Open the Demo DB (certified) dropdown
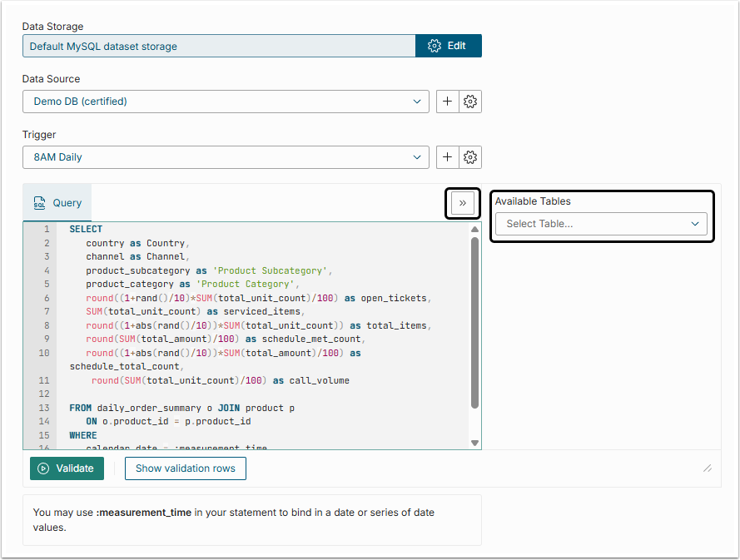Screen dimensions: 740x560 coord(226,102)
